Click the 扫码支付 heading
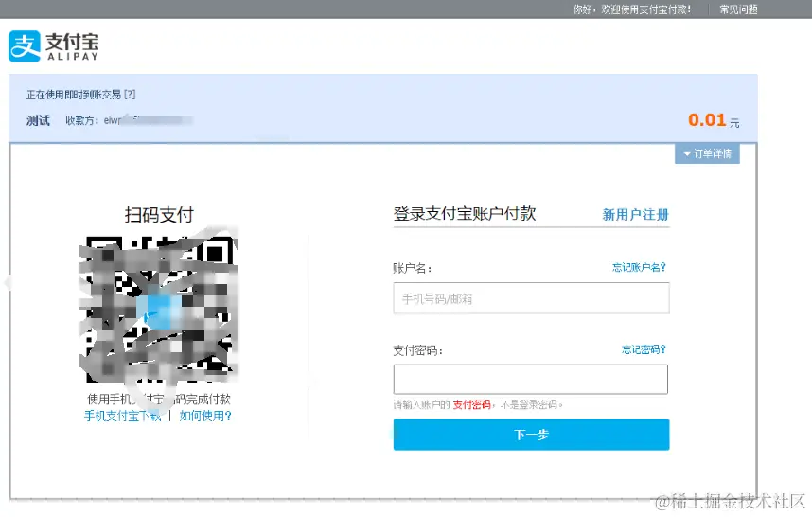Image resolution: width=812 pixels, height=517 pixels. (159, 214)
